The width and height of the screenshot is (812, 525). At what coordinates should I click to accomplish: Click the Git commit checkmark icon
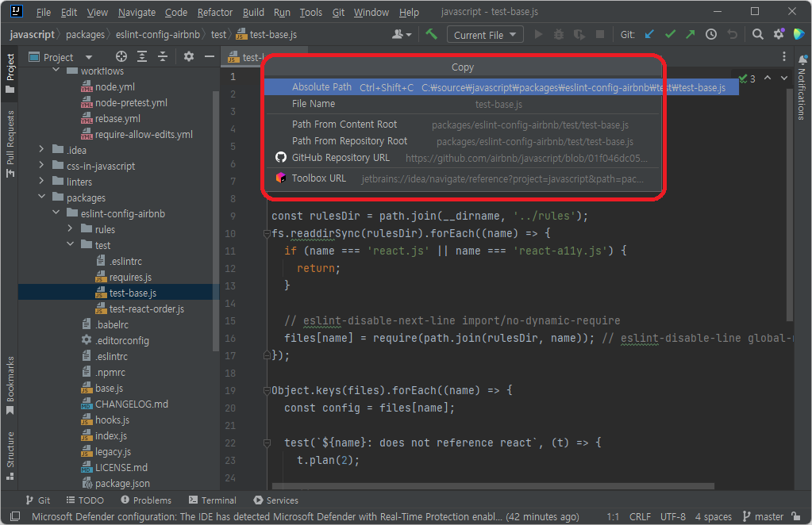tap(670, 34)
